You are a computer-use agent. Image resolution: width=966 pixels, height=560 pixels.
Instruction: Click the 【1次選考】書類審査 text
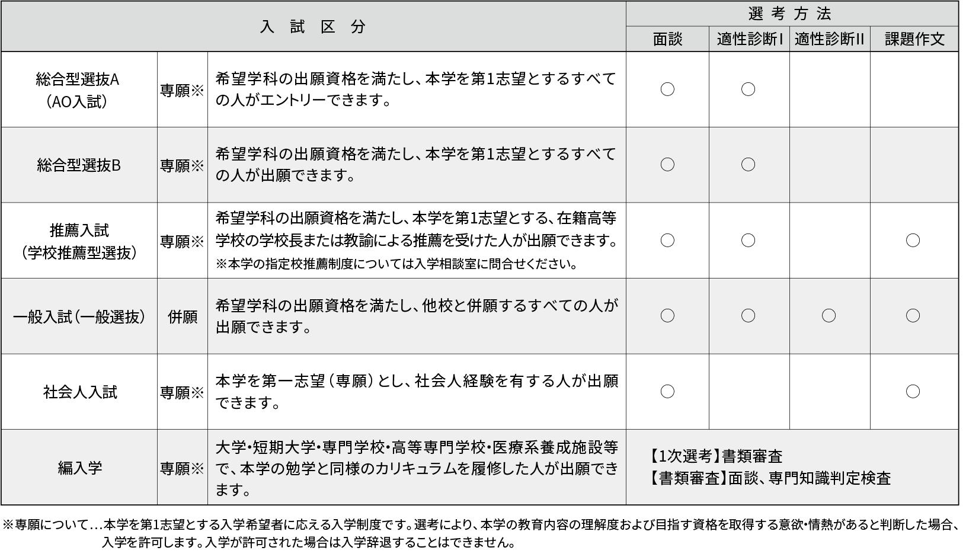click(716, 456)
